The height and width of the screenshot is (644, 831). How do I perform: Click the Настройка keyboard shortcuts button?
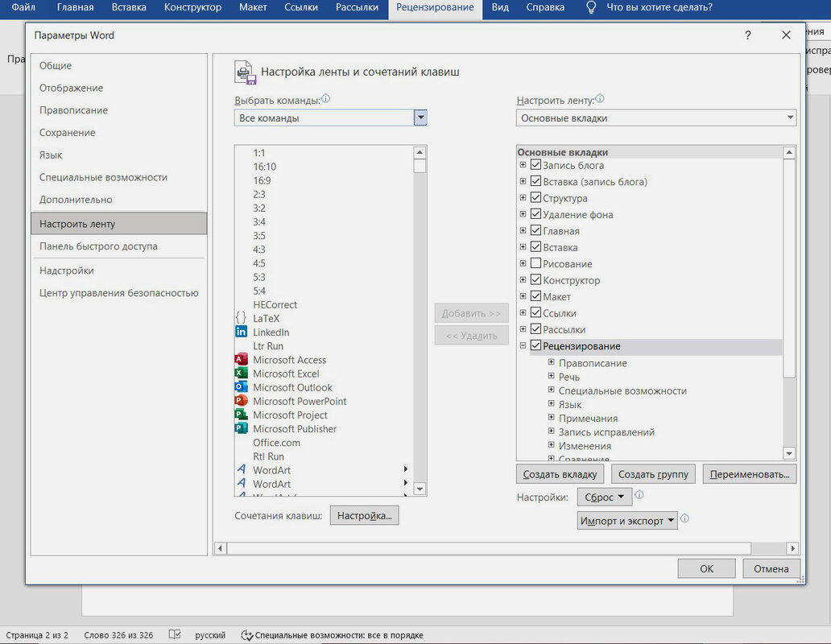click(x=364, y=515)
